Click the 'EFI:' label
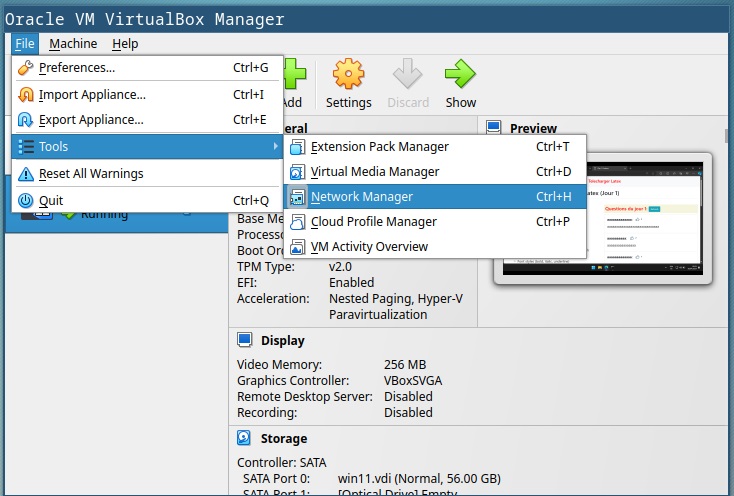Viewport: 734px width, 496px height. click(247, 283)
